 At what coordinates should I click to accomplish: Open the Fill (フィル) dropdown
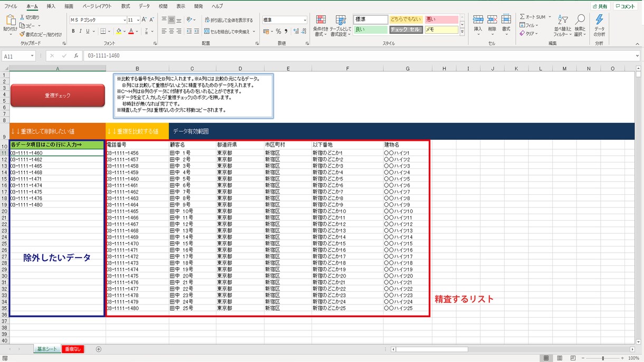pos(528,25)
